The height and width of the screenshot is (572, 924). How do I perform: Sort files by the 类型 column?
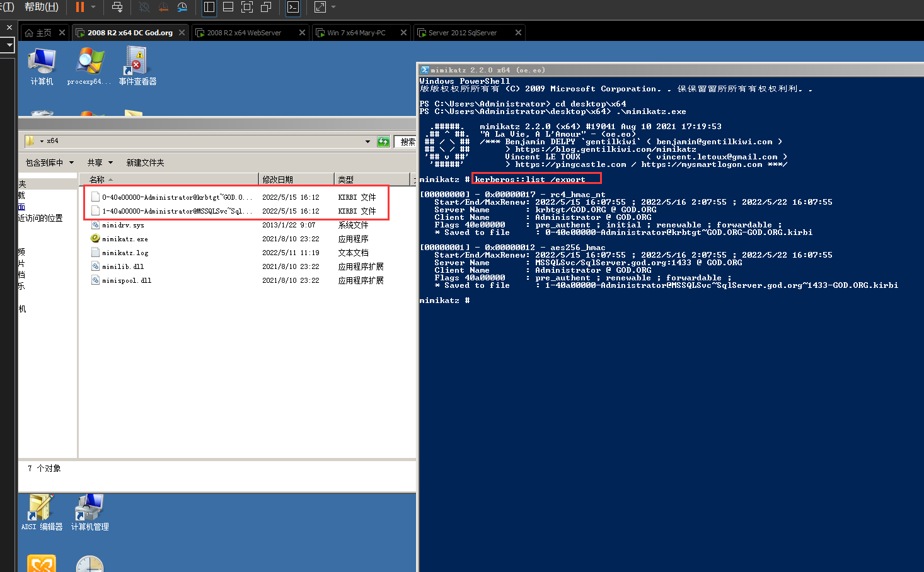372,180
